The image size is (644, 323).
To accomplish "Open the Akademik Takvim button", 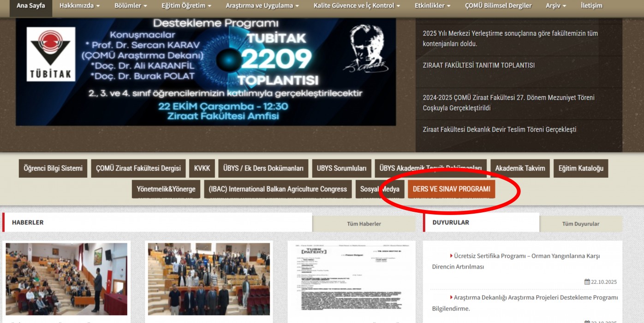I will 520,168.
